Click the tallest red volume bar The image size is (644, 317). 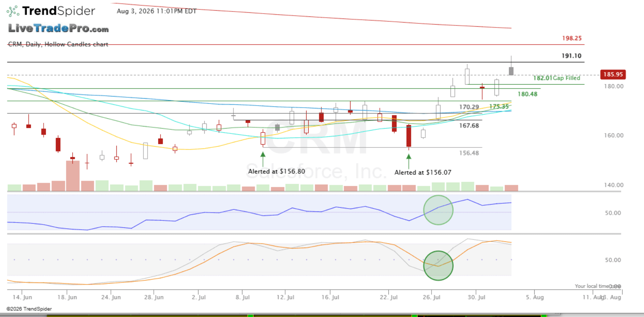(x=73, y=176)
